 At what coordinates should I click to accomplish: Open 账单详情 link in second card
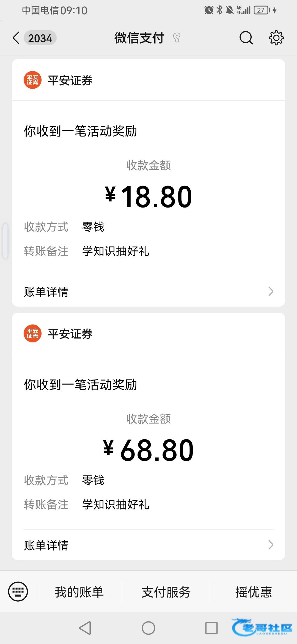coord(46,545)
